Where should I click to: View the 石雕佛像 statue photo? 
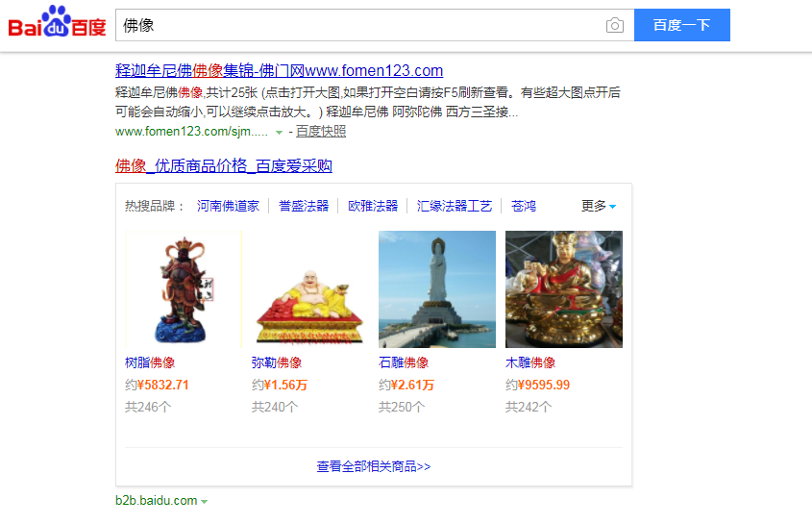pos(437,289)
